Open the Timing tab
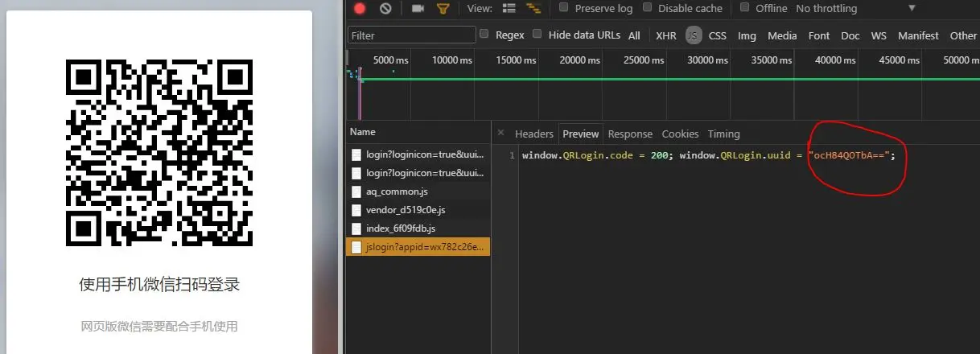The width and height of the screenshot is (980, 354). coord(723,134)
